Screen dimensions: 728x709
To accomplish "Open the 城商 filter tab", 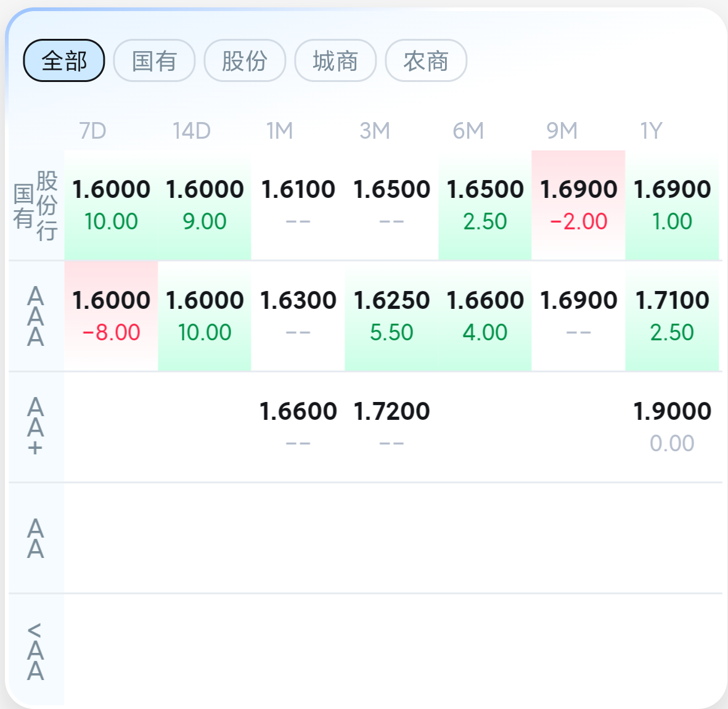I will (x=335, y=60).
